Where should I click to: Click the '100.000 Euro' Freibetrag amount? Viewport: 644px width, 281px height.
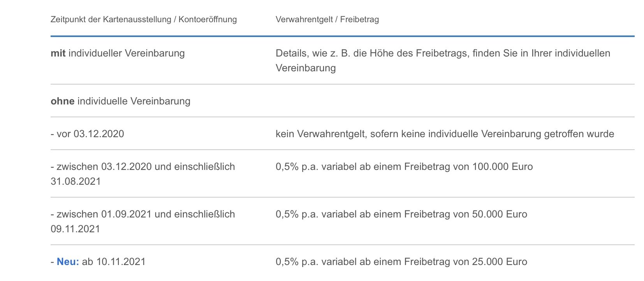click(x=502, y=167)
